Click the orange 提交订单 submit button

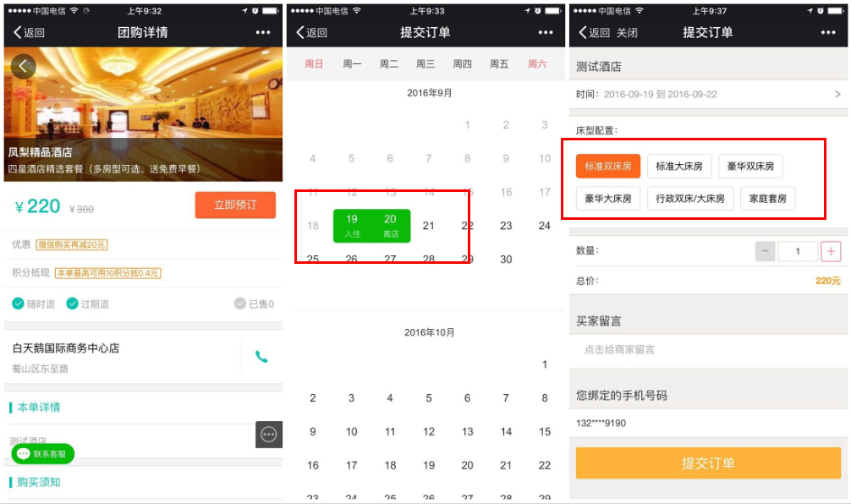708,463
